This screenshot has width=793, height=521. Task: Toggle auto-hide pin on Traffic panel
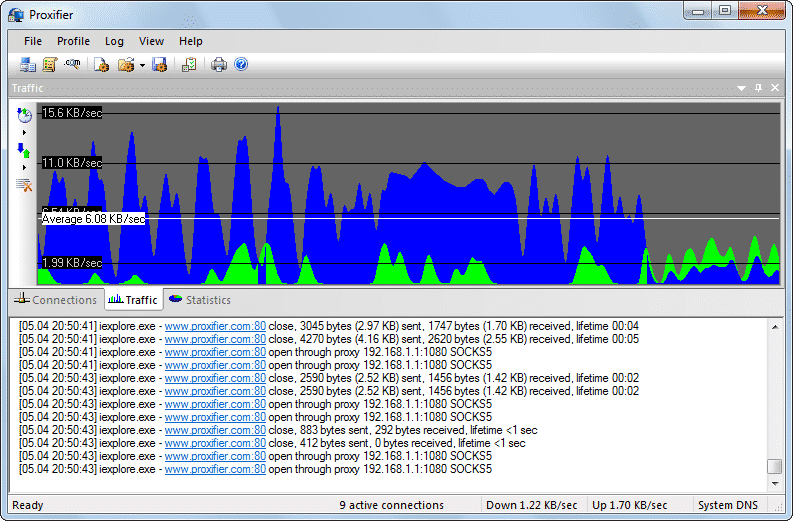pos(758,88)
